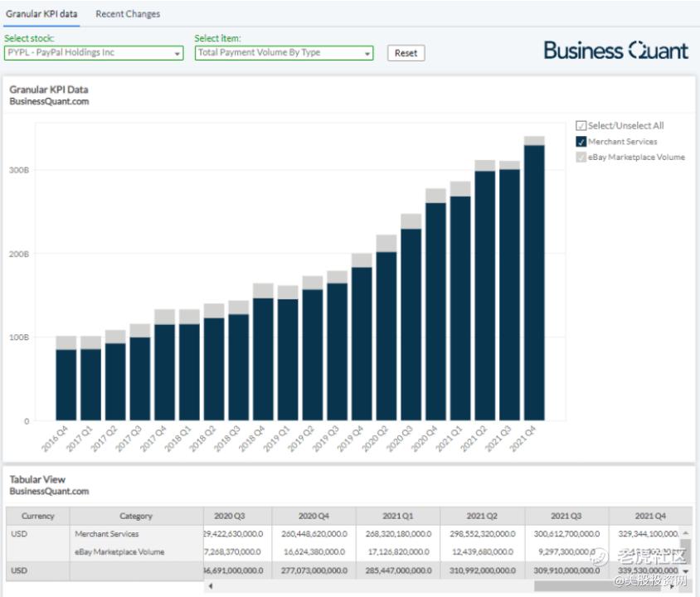Click the table's vertical scroll down arrow

point(686,571)
